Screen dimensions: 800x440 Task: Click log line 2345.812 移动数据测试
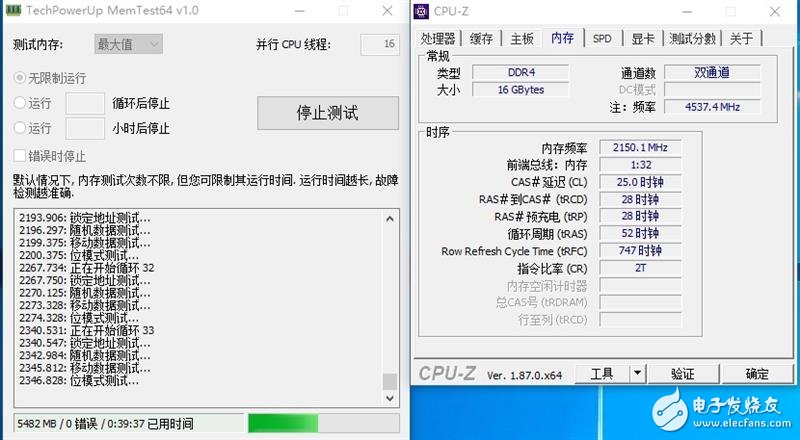tap(85, 368)
